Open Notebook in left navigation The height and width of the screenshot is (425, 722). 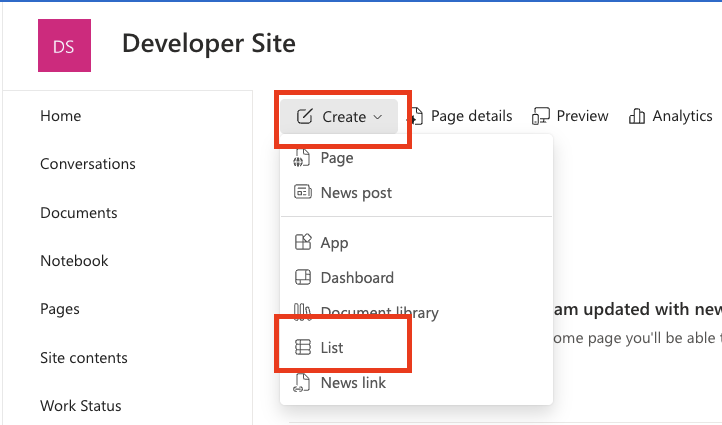pos(74,261)
